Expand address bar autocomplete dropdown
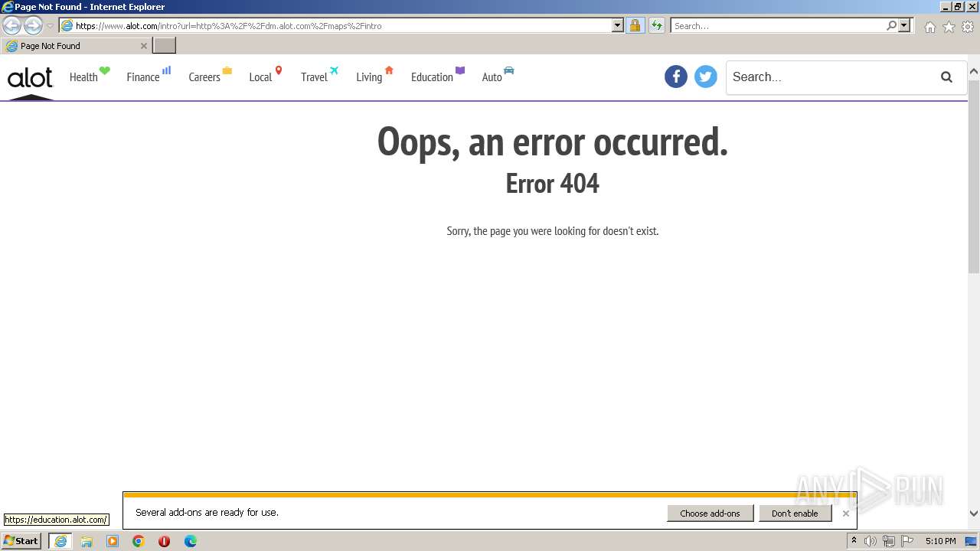 618,25
